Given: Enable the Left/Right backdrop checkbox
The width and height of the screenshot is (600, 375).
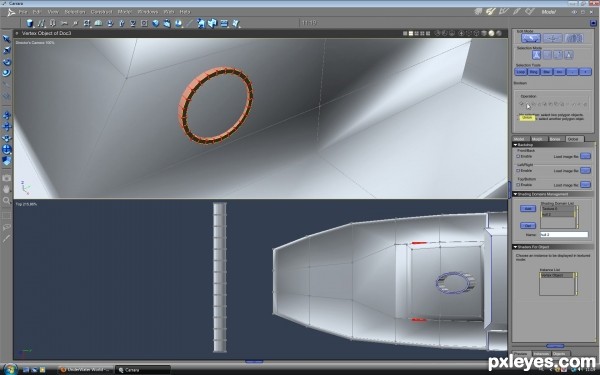Looking at the screenshot, I should pyautogui.click(x=518, y=171).
